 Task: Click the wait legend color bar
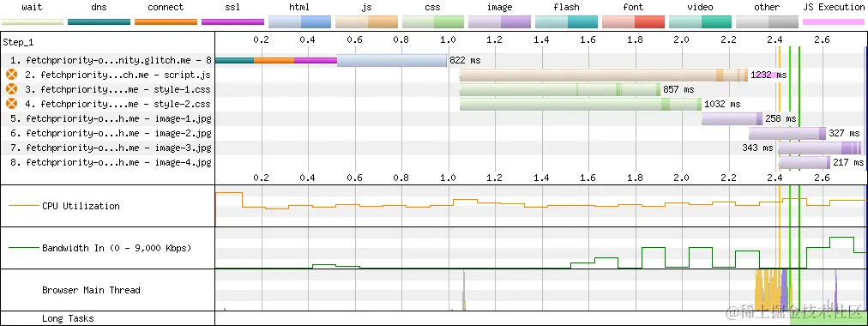pyautogui.click(x=33, y=22)
